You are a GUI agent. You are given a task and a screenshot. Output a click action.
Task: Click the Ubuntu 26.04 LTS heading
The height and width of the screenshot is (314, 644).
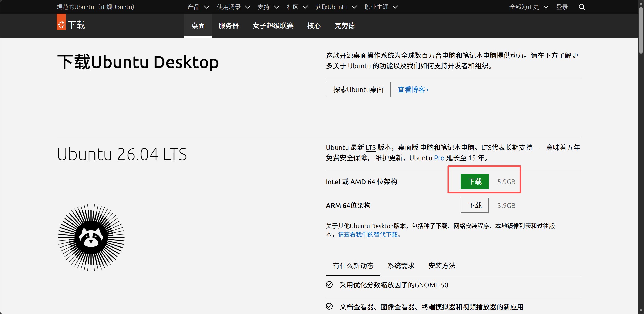coord(122,154)
